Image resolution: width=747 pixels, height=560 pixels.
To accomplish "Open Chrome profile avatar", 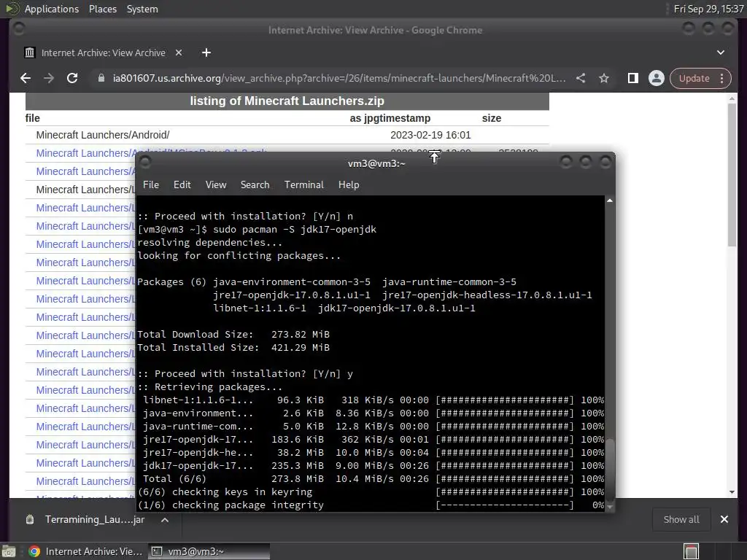I will click(656, 78).
